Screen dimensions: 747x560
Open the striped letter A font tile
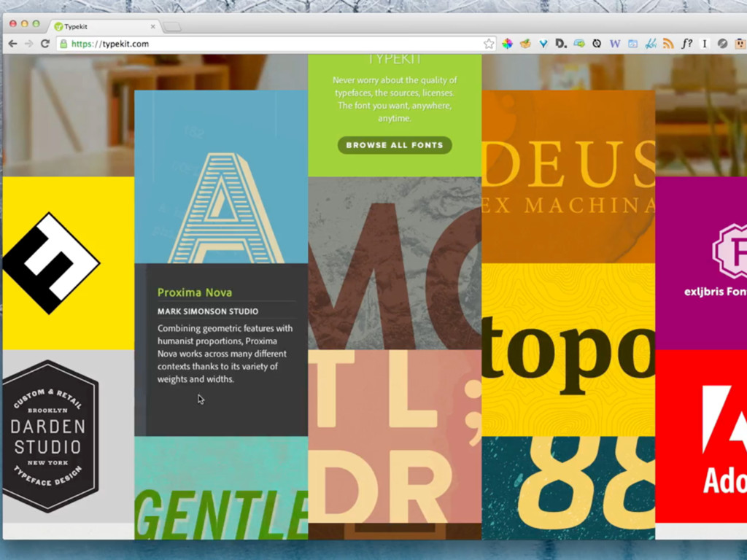(221, 176)
